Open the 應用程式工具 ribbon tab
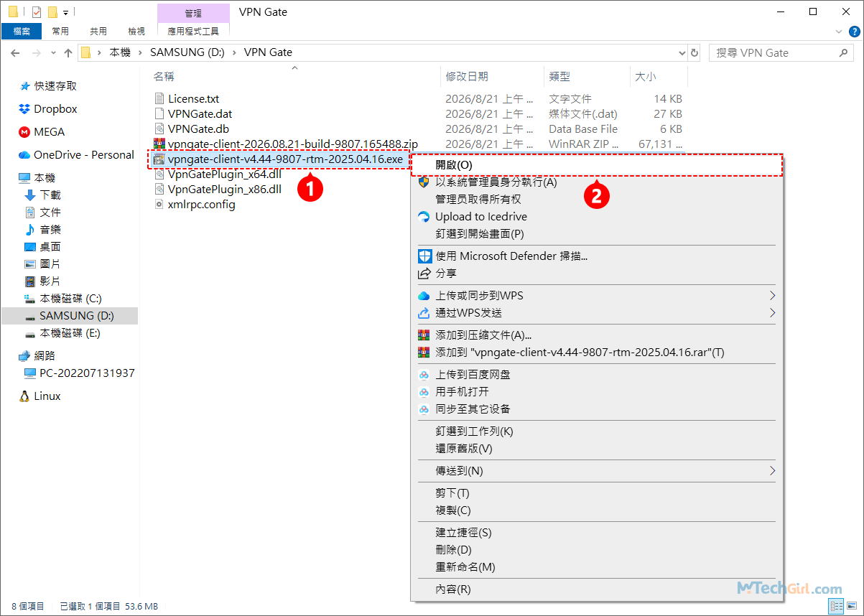 tap(193, 31)
